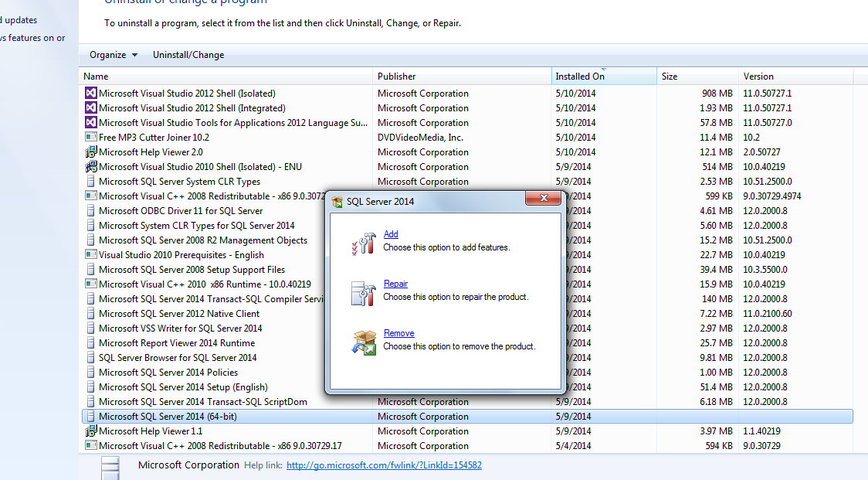Click the Free MP3 Cutter Joiner icon
This screenshot has width=868, height=480.
[x=90, y=137]
